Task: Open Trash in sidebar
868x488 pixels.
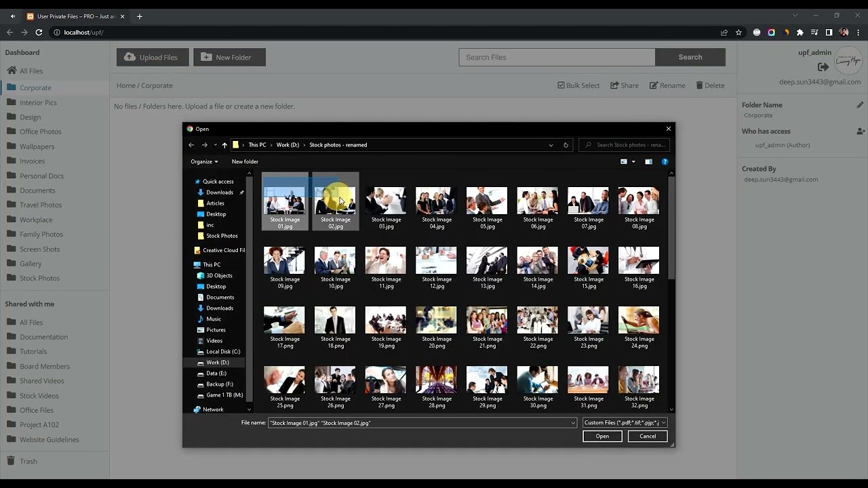Action: click(28, 462)
